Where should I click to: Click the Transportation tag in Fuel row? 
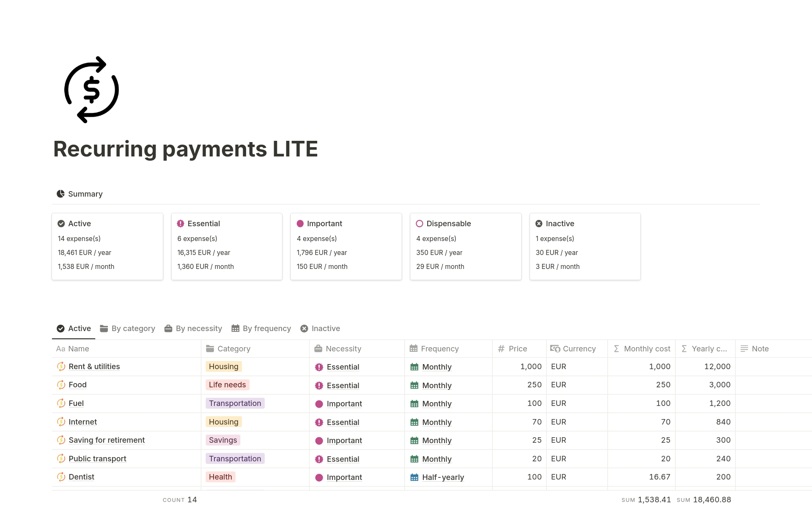pyautogui.click(x=235, y=403)
